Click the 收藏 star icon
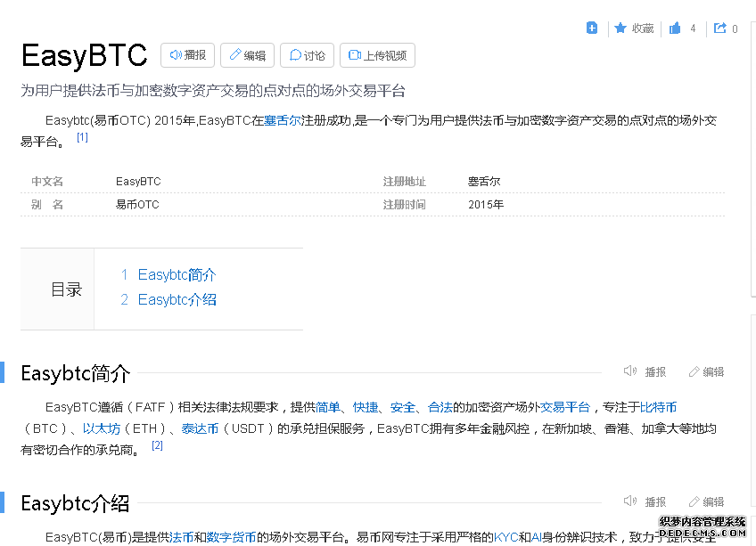 click(620, 29)
